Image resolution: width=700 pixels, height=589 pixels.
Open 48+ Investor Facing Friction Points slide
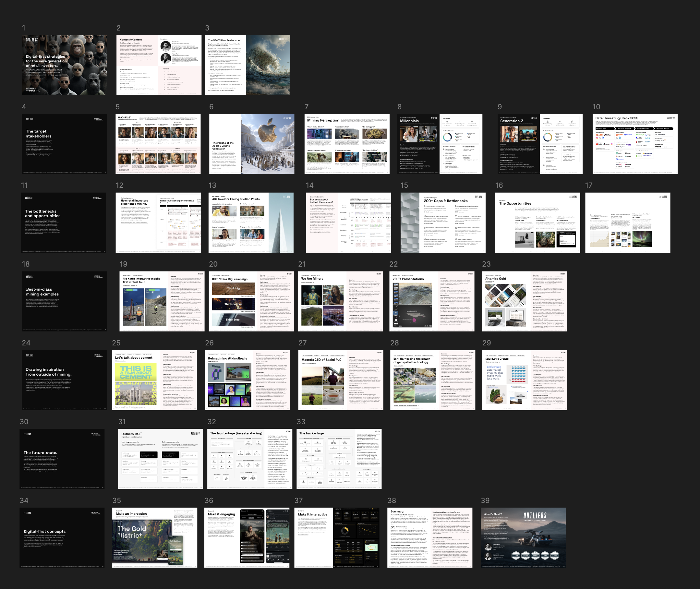coord(251,222)
